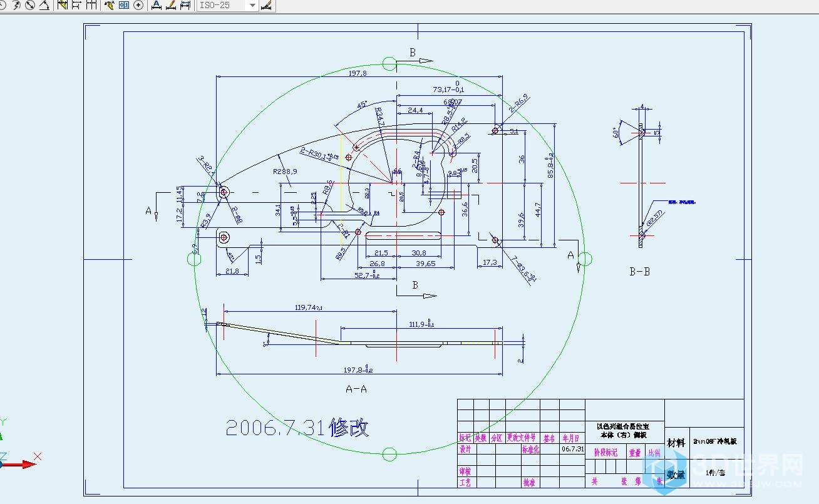Viewport: 819px width, 504px height.
Task: Select the 'A-A' section view label
Action: point(356,389)
